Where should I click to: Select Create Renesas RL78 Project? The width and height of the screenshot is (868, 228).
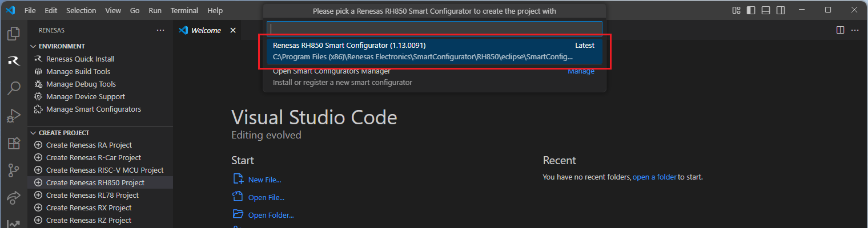(101, 195)
